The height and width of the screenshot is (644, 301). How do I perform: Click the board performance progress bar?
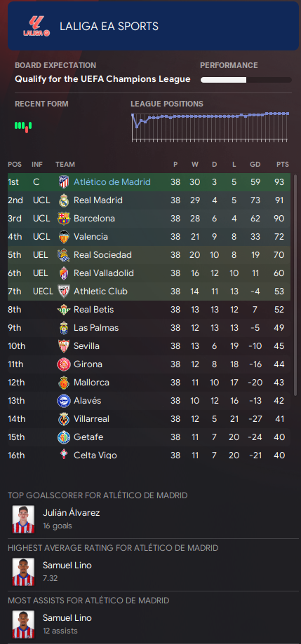(x=246, y=80)
